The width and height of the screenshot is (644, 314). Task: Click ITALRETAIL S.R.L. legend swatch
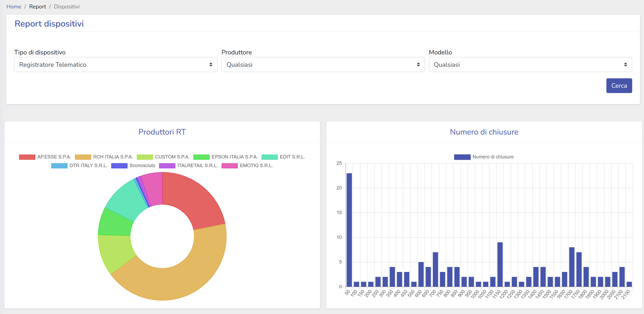click(x=167, y=166)
